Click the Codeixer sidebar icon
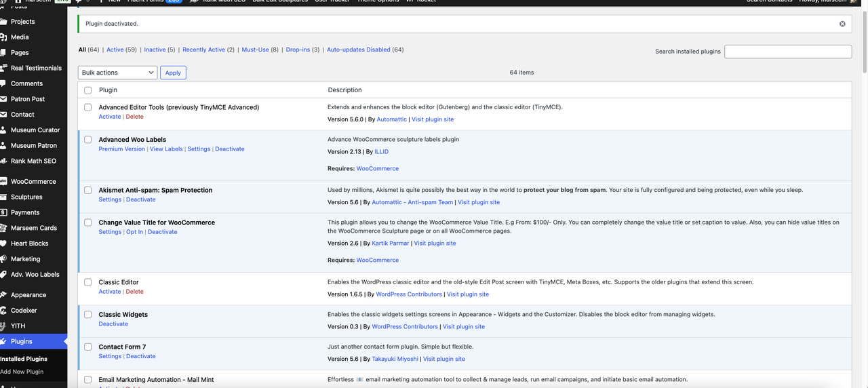The width and height of the screenshot is (868, 388). 4,311
